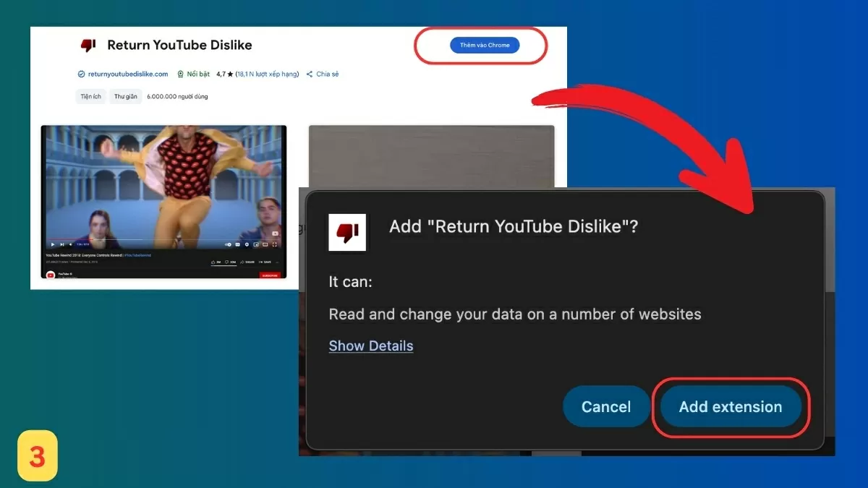Screen dimensions: 868x488
Task: Open the second gray screenshot thumbnail
Action: (x=431, y=155)
